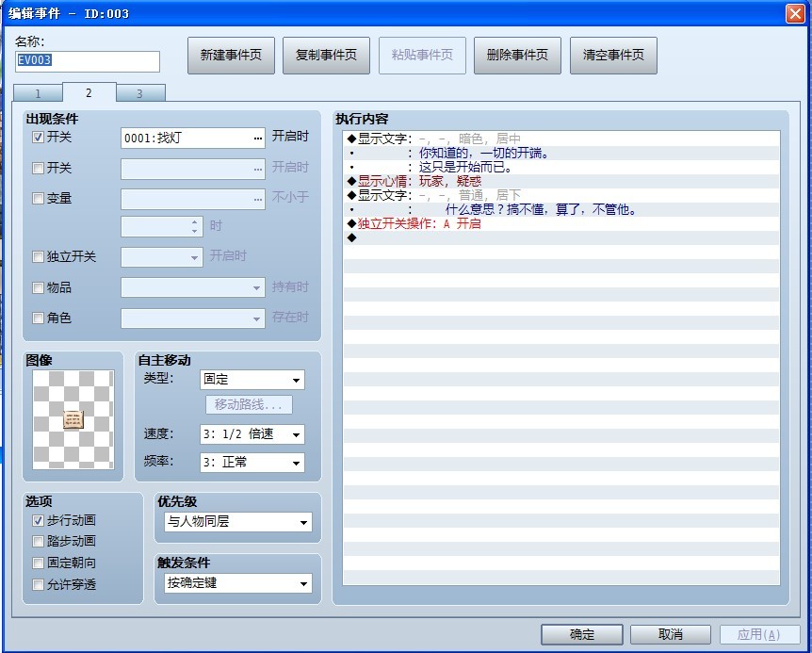This screenshot has height=653, width=812.
Task: Switch to event page tab 1
Action: tap(38, 93)
